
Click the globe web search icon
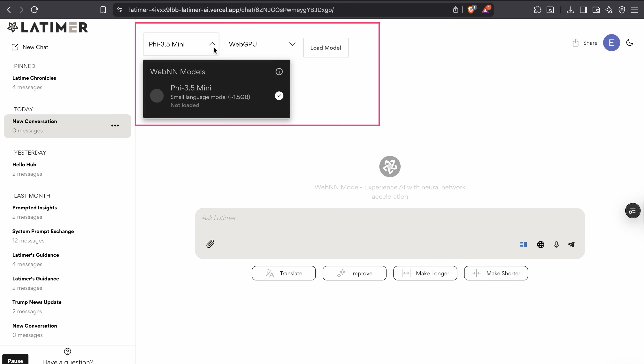coord(540,244)
